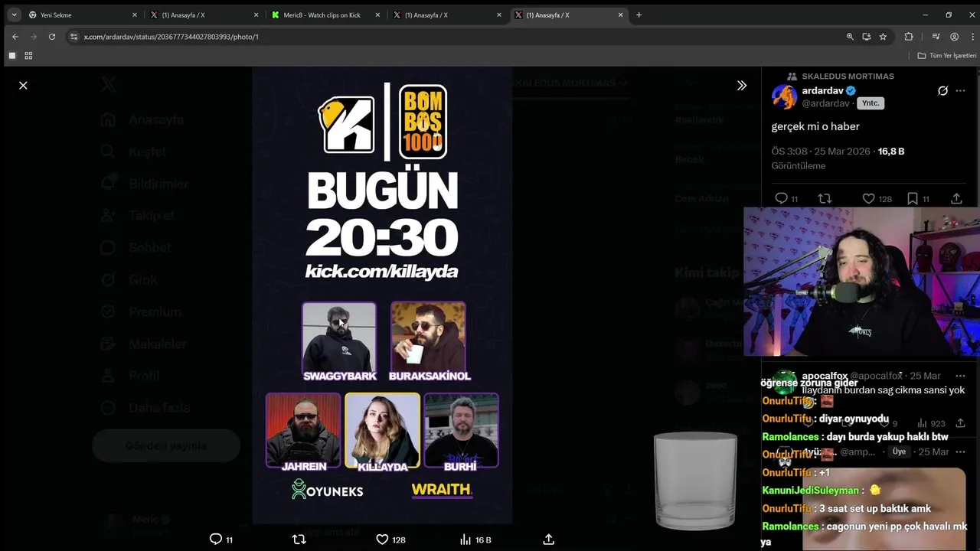This screenshot has width=980, height=551.
Task: Open the ardardav display name link
Action: (822, 90)
